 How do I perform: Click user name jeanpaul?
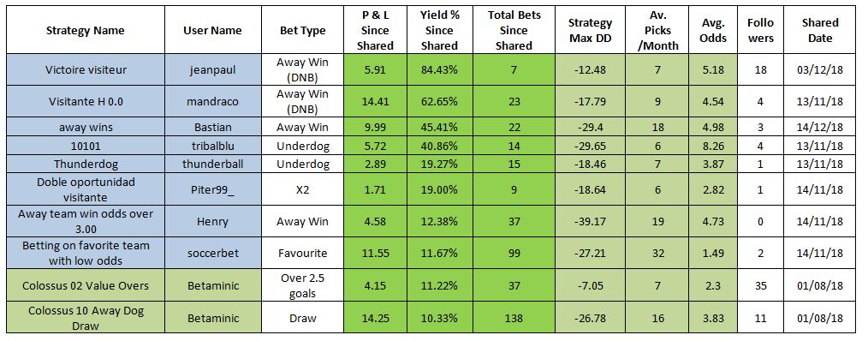212,69
